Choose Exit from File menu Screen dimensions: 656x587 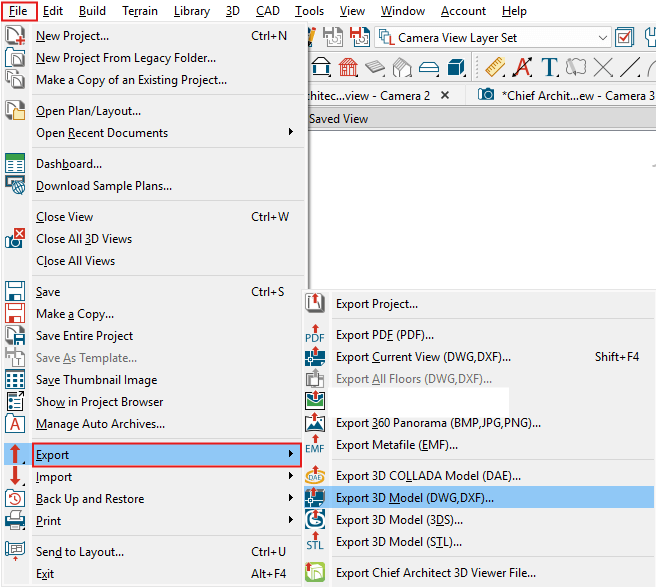coord(168,574)
